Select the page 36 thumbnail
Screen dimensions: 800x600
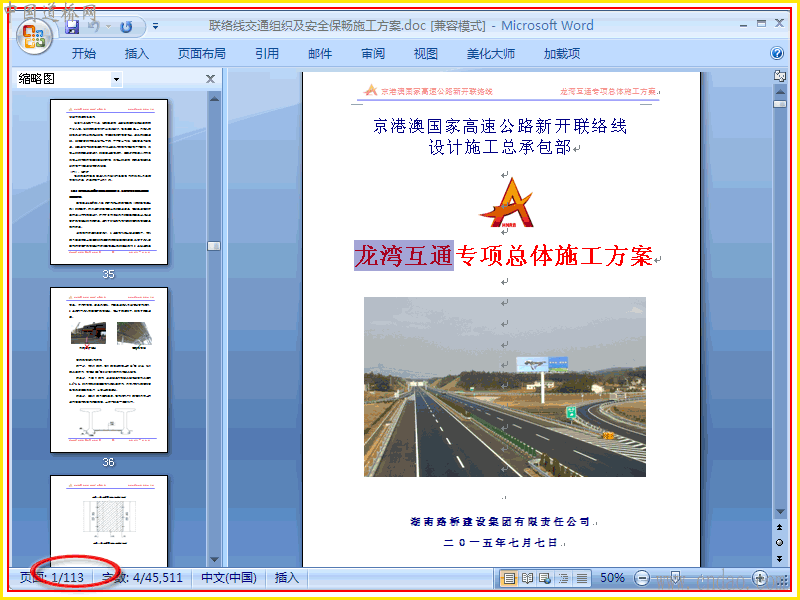pyautogui.click(x=109, y=370)
